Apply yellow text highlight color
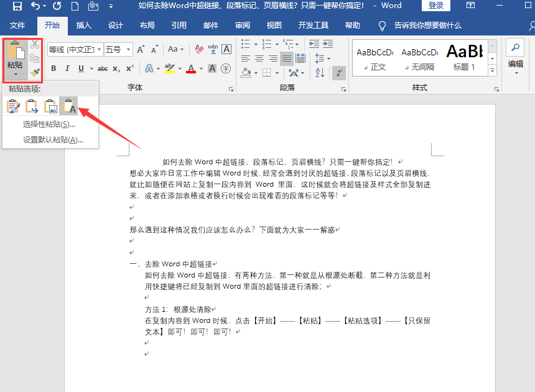 click(170, 68)
